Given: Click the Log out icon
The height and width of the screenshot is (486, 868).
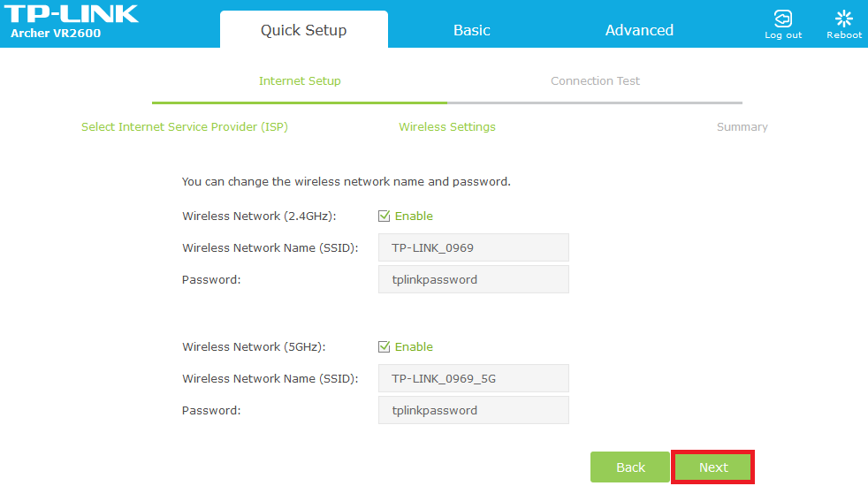Looking at the screenshot, I should [783, 19].
